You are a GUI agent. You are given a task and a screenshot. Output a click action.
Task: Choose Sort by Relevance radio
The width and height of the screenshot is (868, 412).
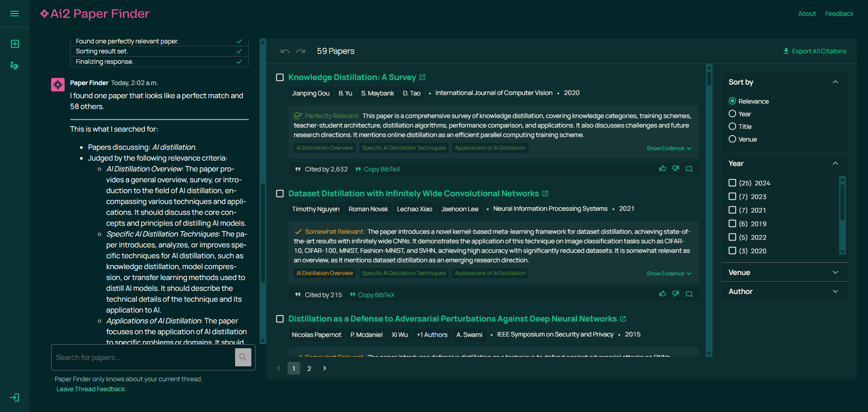tap(732, 101)
